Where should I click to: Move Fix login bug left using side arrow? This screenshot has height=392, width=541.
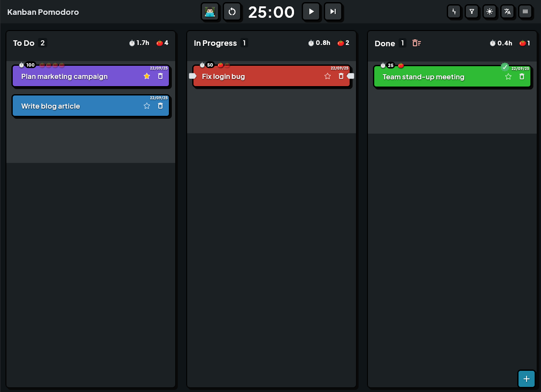tap(193, 76)
